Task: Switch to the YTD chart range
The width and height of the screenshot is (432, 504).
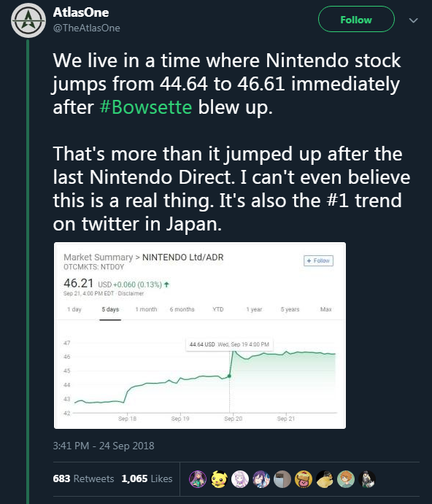Action: [x=217, y=309]
